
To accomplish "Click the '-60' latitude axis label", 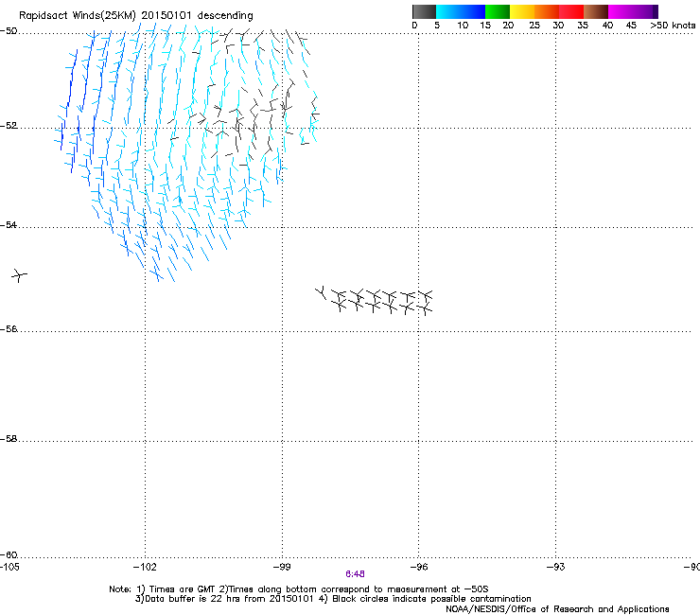I will pos(9,554).
